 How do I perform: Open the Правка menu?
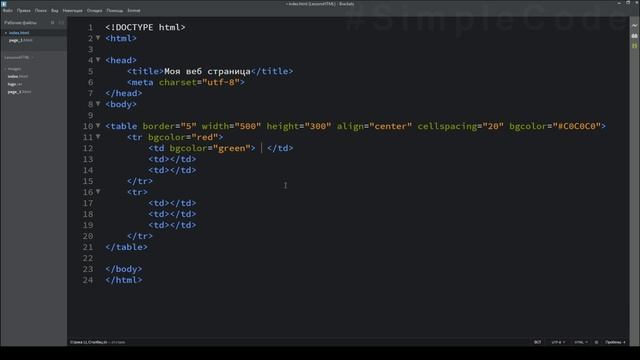tap(24, 11)
